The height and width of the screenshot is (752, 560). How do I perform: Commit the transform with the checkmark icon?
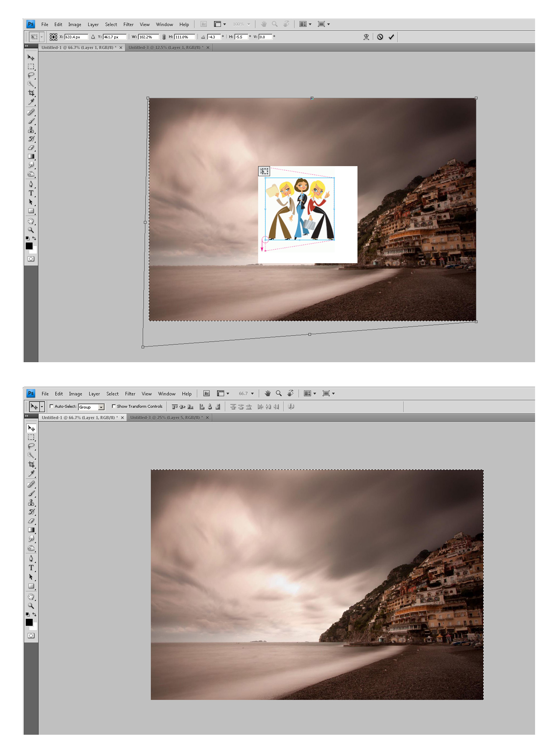pyautogui.click(x=391, y=37)
